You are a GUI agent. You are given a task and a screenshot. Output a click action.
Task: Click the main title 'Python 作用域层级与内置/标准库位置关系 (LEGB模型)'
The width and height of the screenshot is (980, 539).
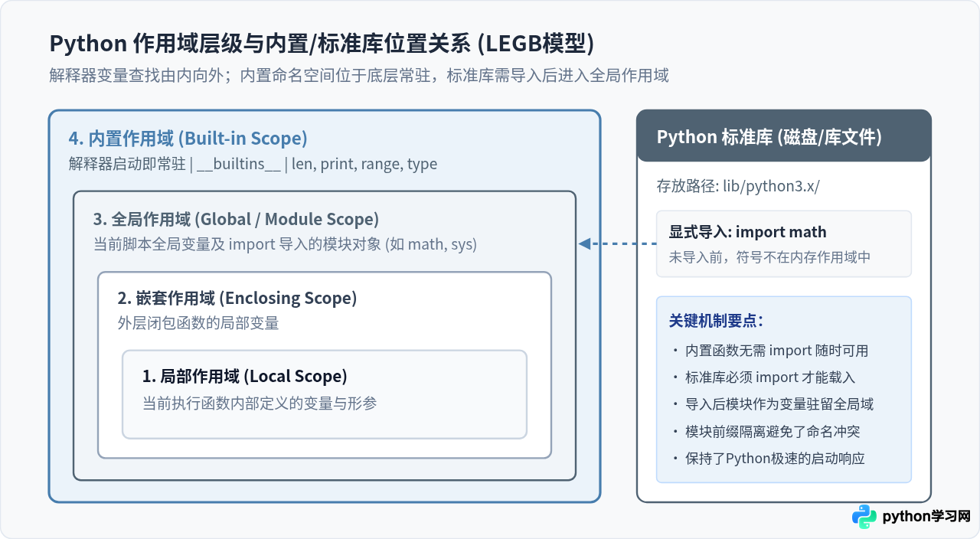coord(322,44)
